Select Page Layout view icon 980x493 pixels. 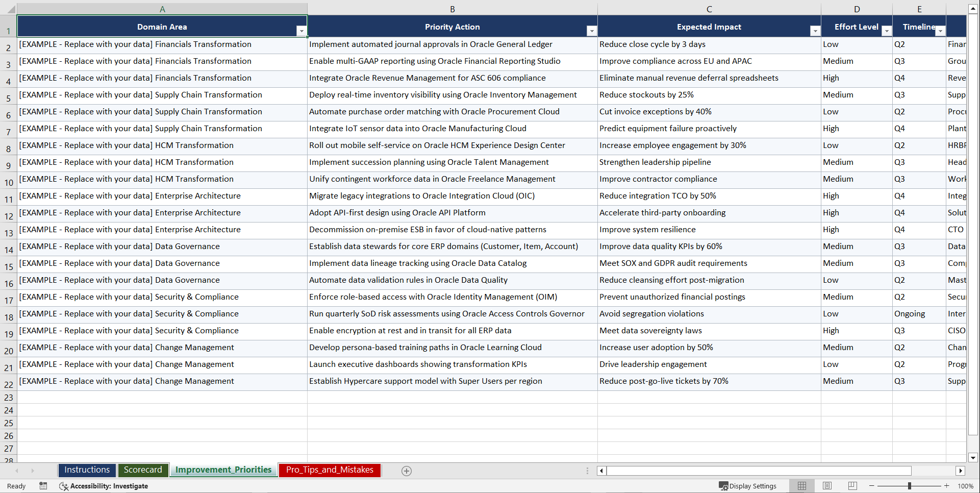(827, 486)
